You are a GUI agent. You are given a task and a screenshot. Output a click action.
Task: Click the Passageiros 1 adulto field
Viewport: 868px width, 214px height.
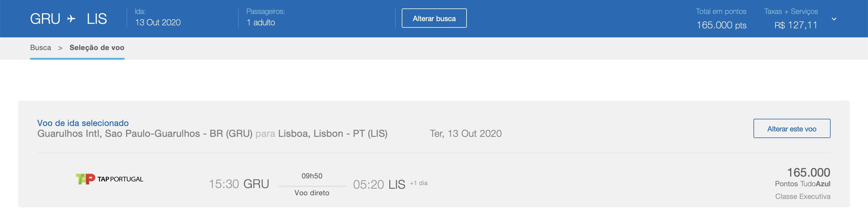coord(266,17)
